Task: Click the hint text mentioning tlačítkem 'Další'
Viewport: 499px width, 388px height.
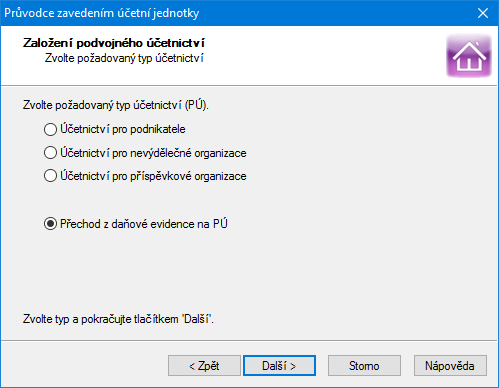Action: 118,319
